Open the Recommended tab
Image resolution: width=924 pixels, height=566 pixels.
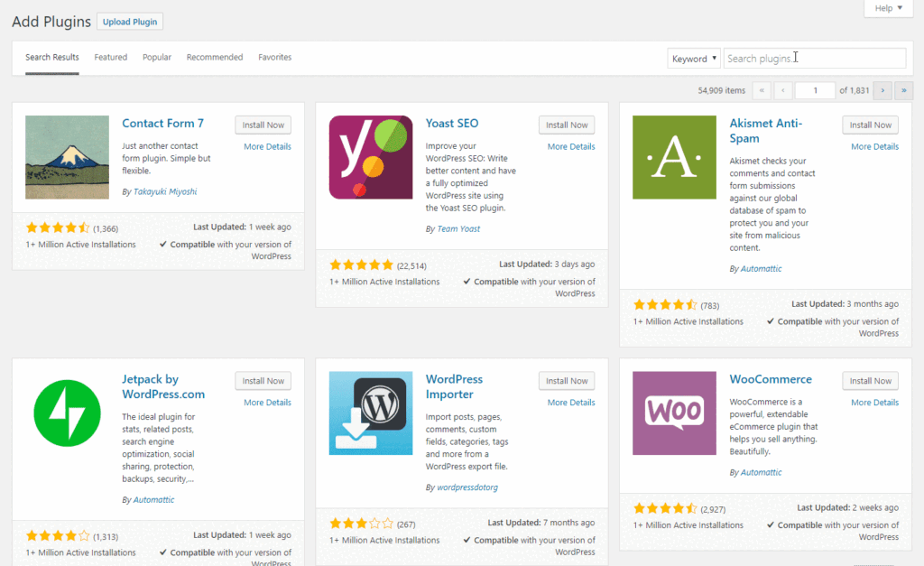215,58
